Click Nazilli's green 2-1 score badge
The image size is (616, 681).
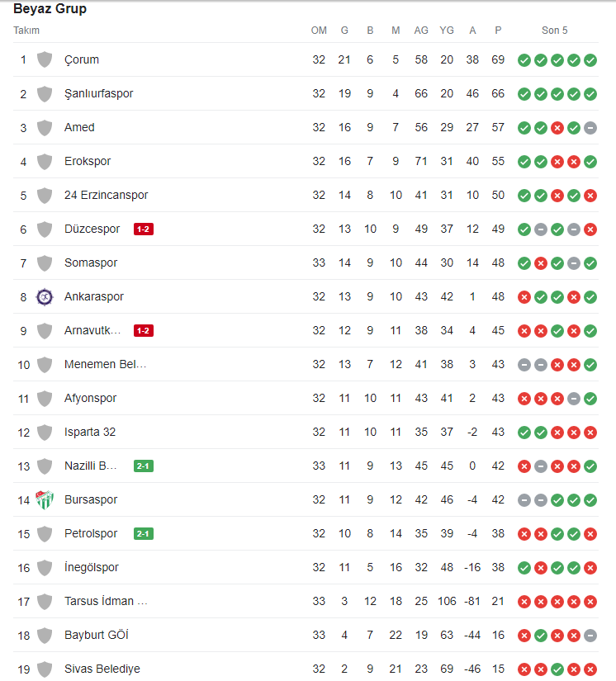point(144,466)
